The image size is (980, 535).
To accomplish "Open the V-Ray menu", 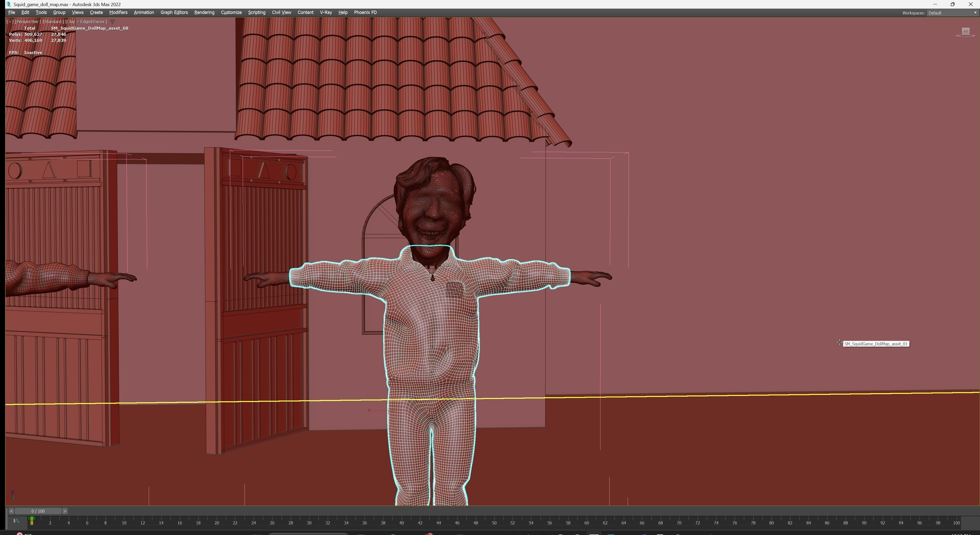I will (x=326, y=12).
